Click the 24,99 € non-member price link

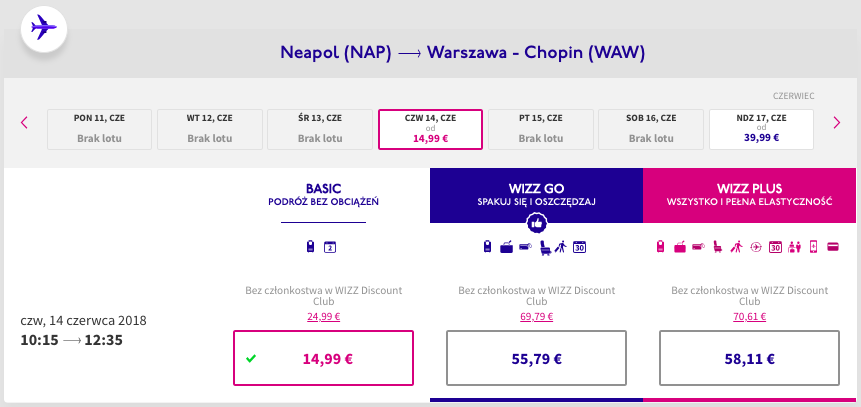[x=322, y=316]
